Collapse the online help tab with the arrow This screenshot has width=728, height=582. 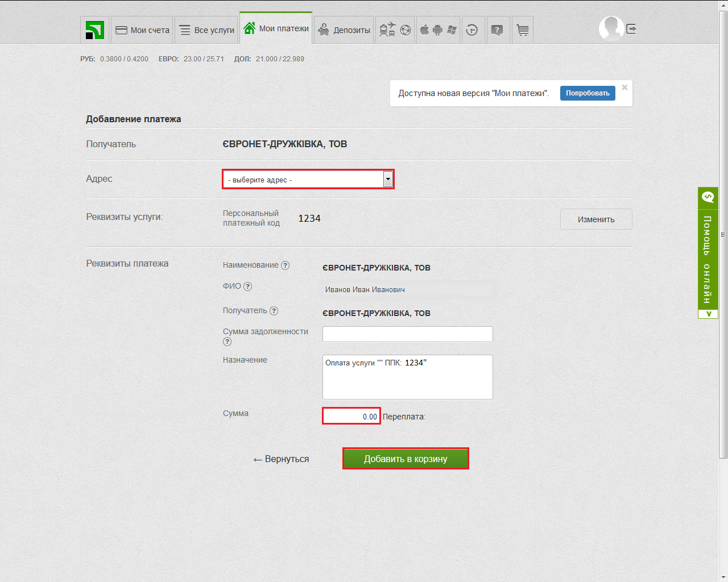[x=708, y=314]
